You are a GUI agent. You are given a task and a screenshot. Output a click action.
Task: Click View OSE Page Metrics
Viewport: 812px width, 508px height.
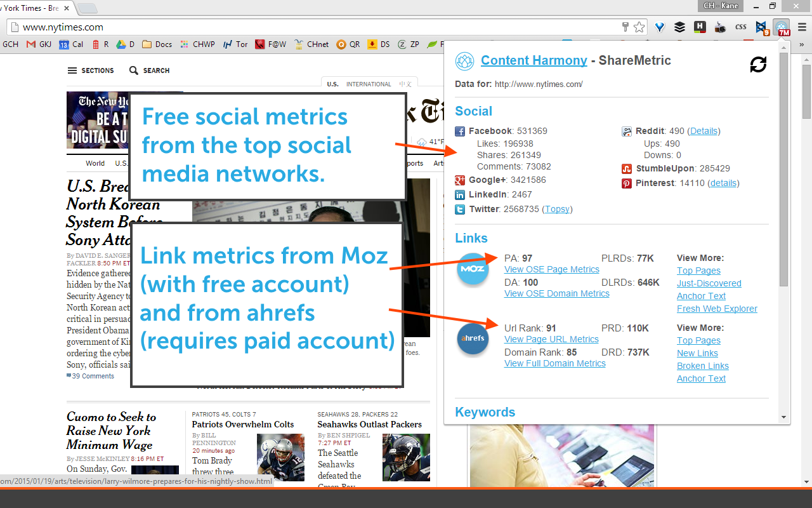coord(552,269)
